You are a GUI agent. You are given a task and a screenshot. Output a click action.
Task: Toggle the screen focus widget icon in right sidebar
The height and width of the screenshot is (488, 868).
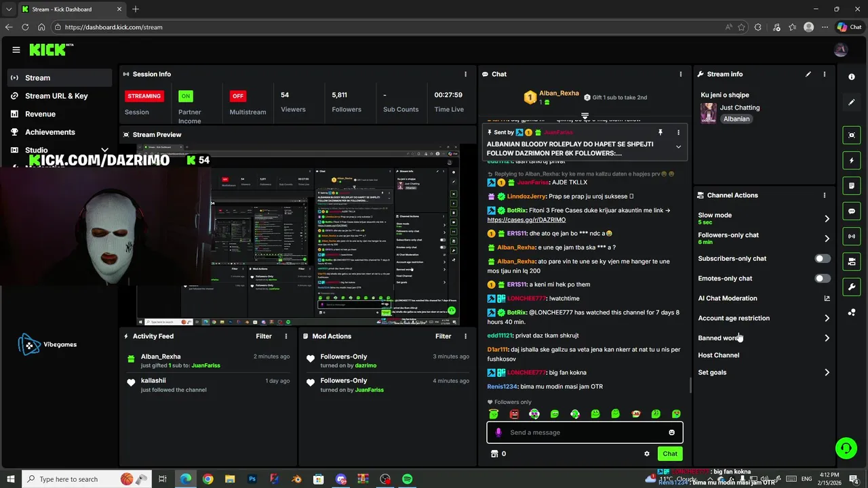pyautogui.click(x=852, y=135)
